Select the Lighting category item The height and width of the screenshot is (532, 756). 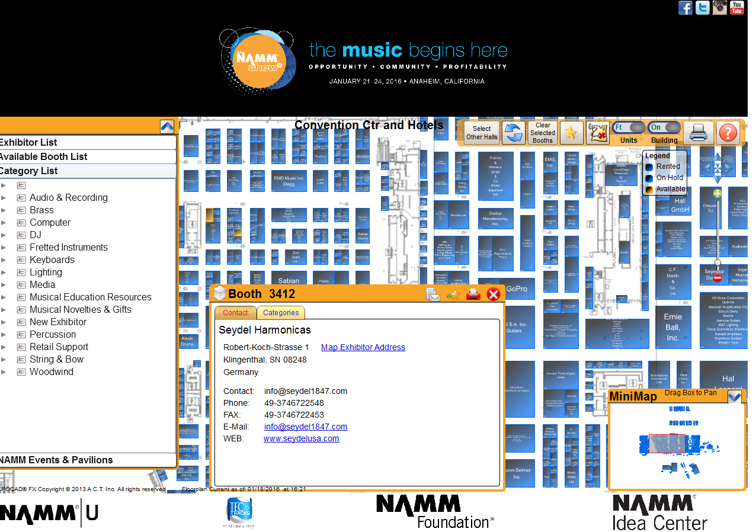[46, 272]
